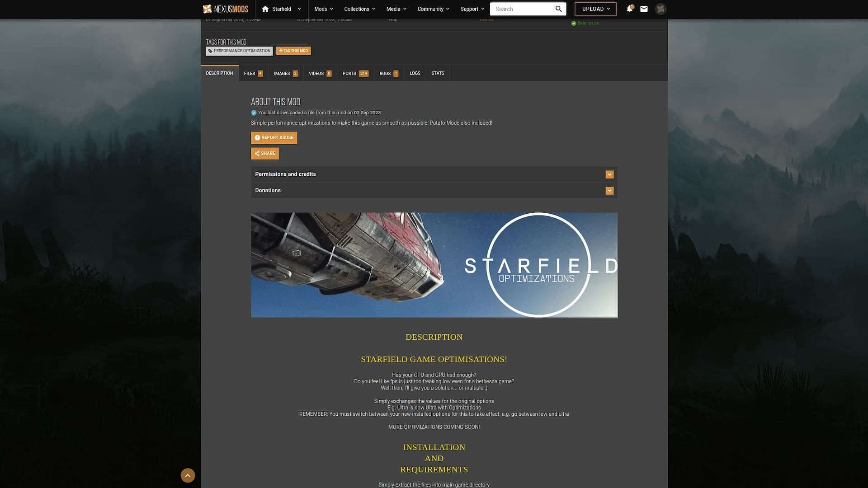Click the messages envelope icon
Image resolution: width=868 pixels, height=488 pixels.
coord(644,9)
